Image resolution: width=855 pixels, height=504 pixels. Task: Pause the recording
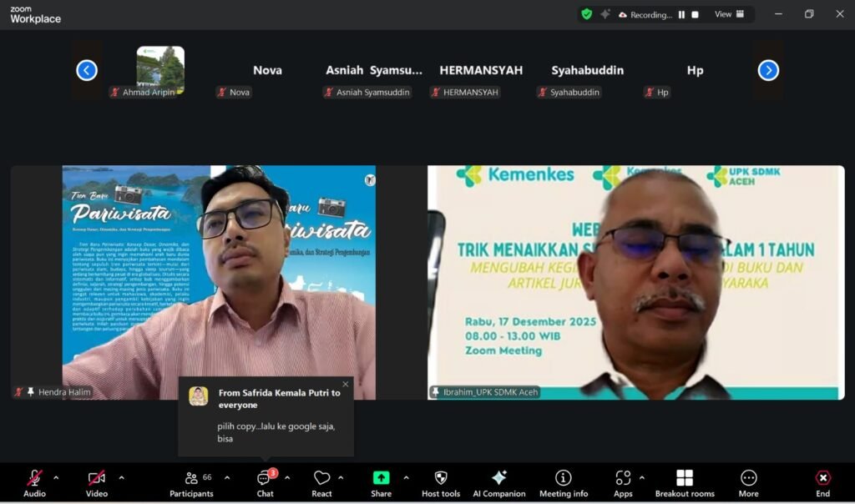(x=681, y=14)
